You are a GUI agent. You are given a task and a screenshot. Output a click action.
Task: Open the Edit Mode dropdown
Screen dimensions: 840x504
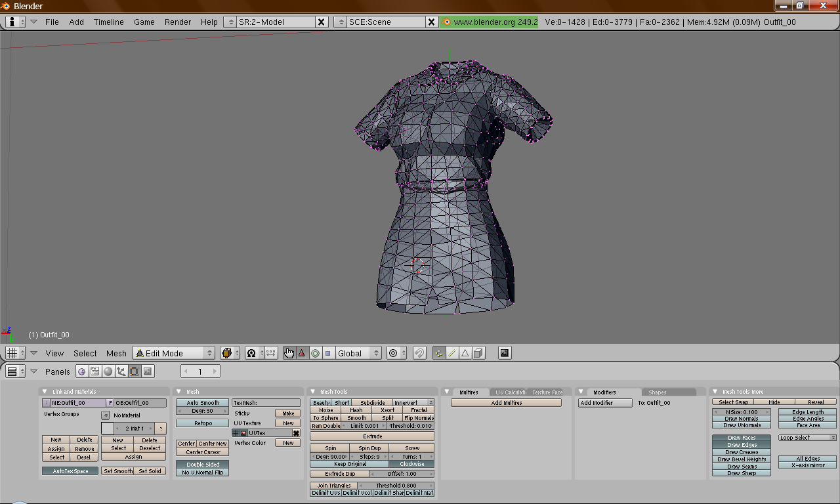tap(174, 353)
